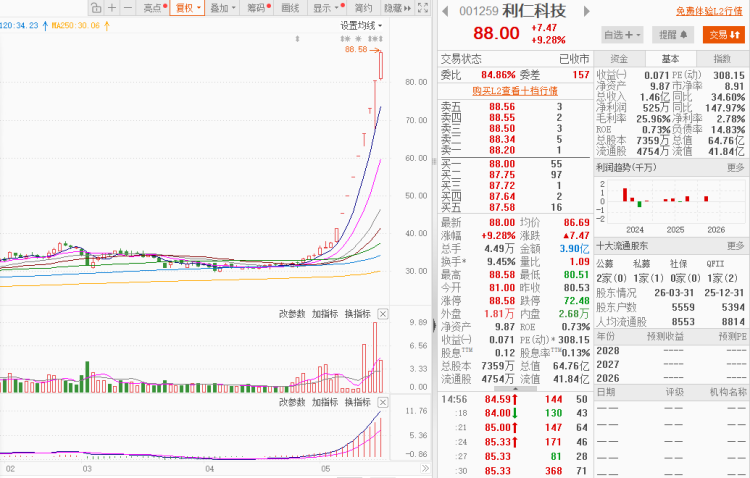The width and height of the screenshot is (750, 478).
Task: Toggle 亮点 highlights on chart
Action: coord(155,8)
